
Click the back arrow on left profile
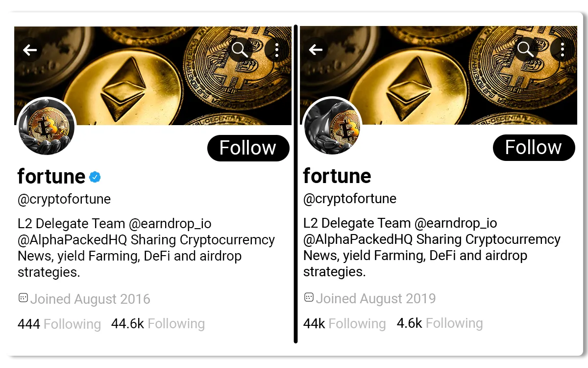click(x=30, y=50)
